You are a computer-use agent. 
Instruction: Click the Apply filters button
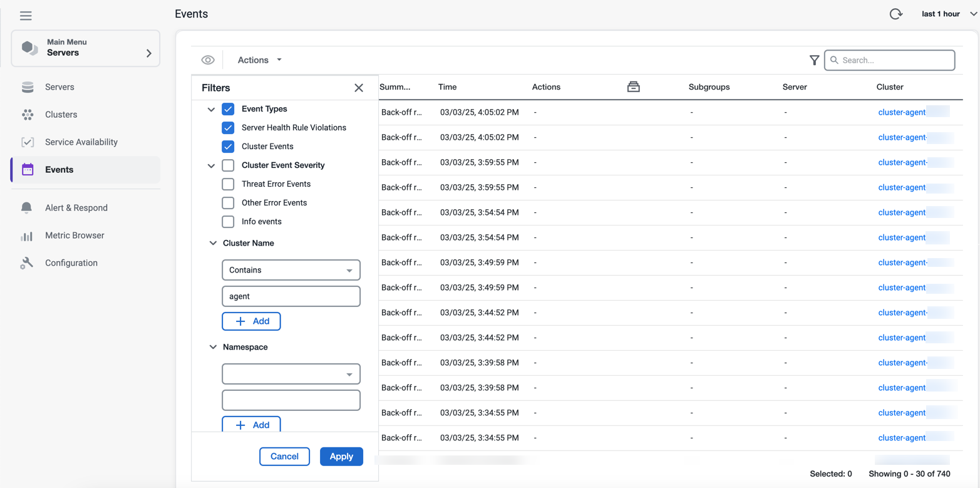[341, 457]
